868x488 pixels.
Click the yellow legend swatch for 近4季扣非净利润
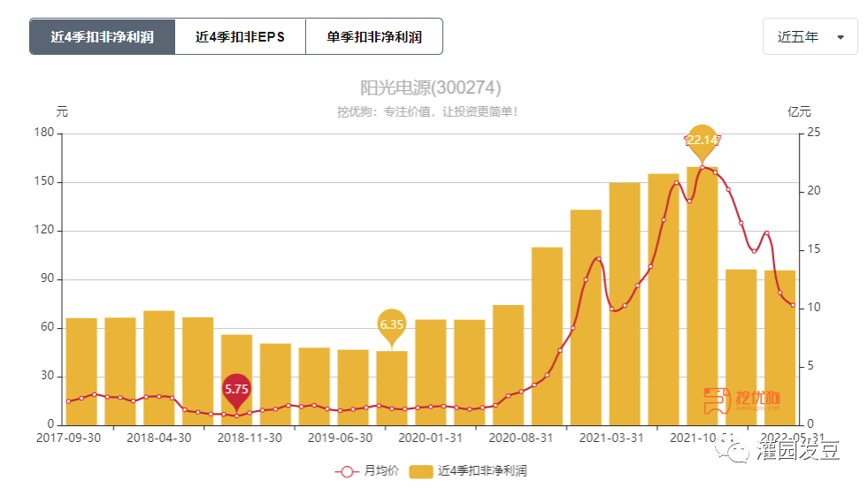click(420, 471)
